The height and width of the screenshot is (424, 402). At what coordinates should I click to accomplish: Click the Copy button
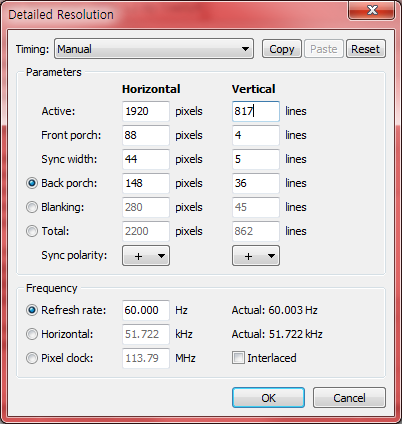click(282, 49)
